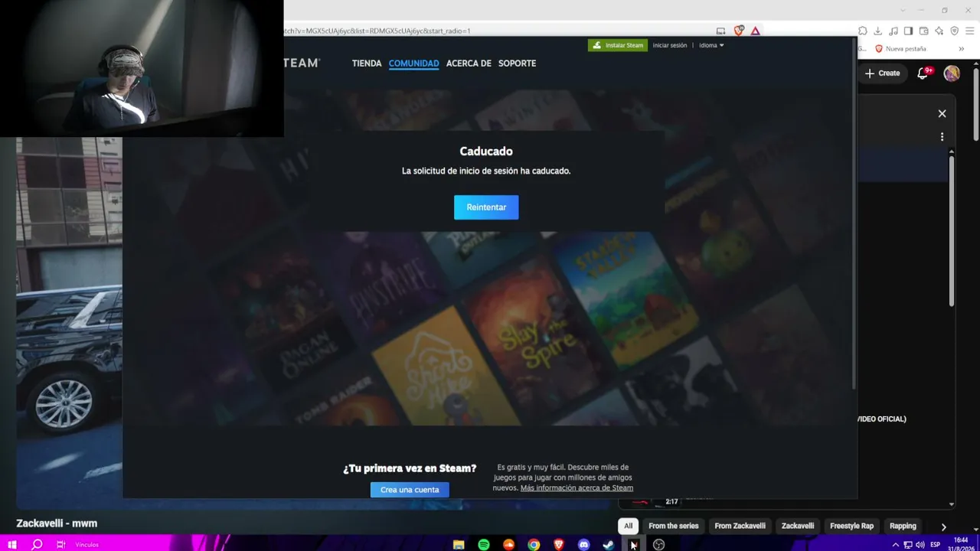The width and height of the screenshot is (980, 551).
Task: Open Spotify from the taskbar
Action: point(484,544)
